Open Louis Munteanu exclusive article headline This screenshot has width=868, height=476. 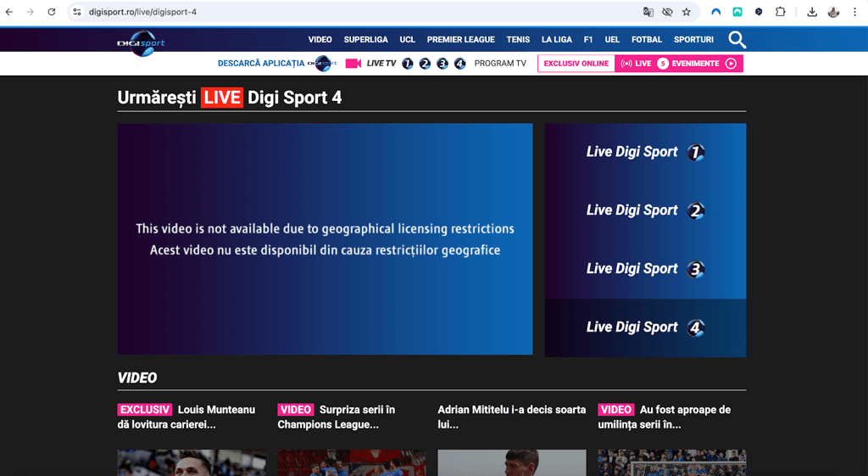[186, 417]
